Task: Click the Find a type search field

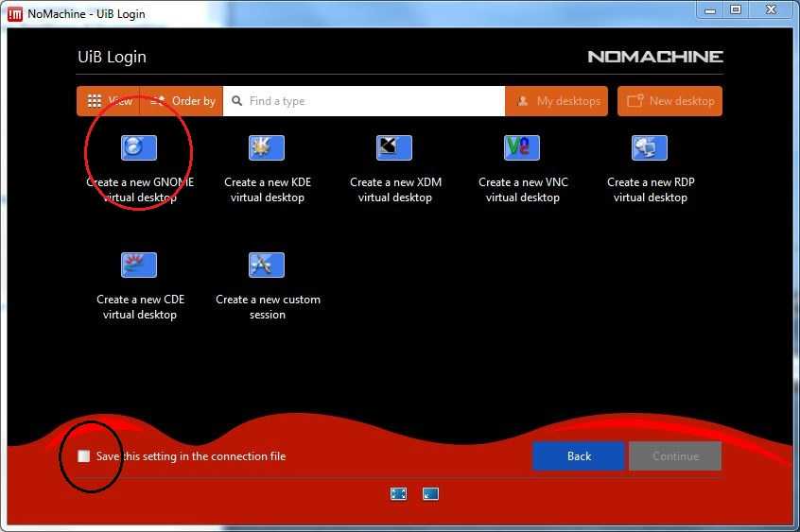Action: (x=364, y=101)
